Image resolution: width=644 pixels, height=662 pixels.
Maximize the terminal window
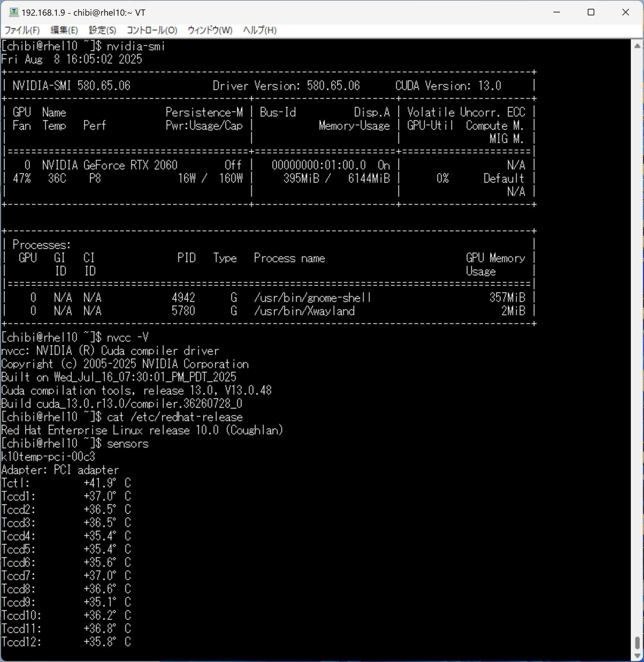pyautogui.click(x=591, y=12)
